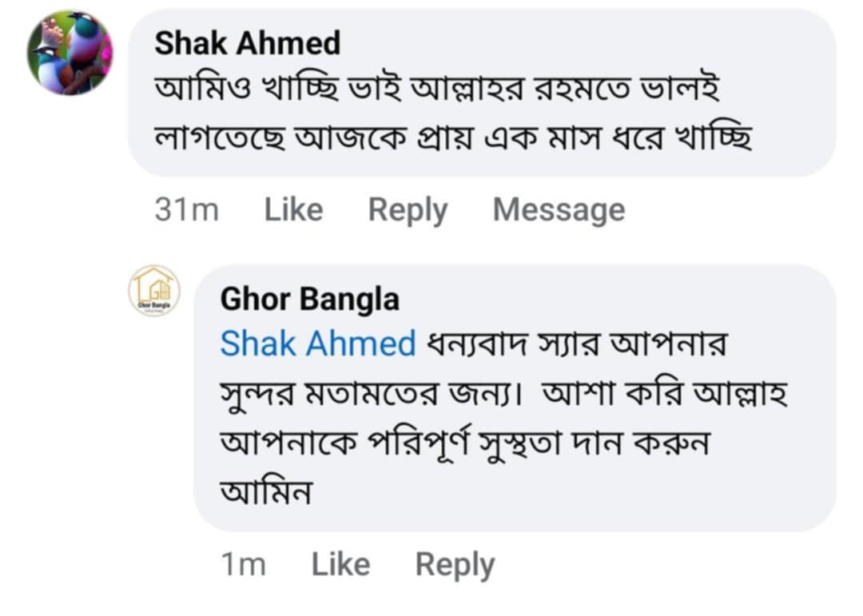Click the 31m timestamp
The width and height of the screenshot is (863, 616).
pos(185,210)
